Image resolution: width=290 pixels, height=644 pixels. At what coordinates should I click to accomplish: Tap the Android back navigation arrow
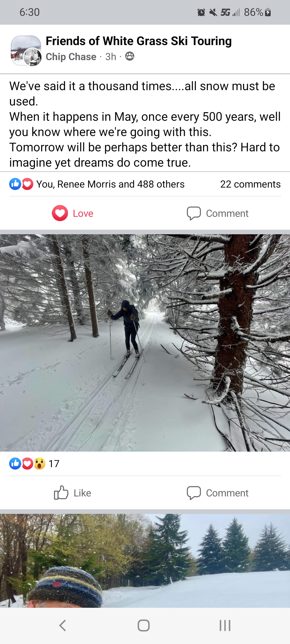(63, 625)
